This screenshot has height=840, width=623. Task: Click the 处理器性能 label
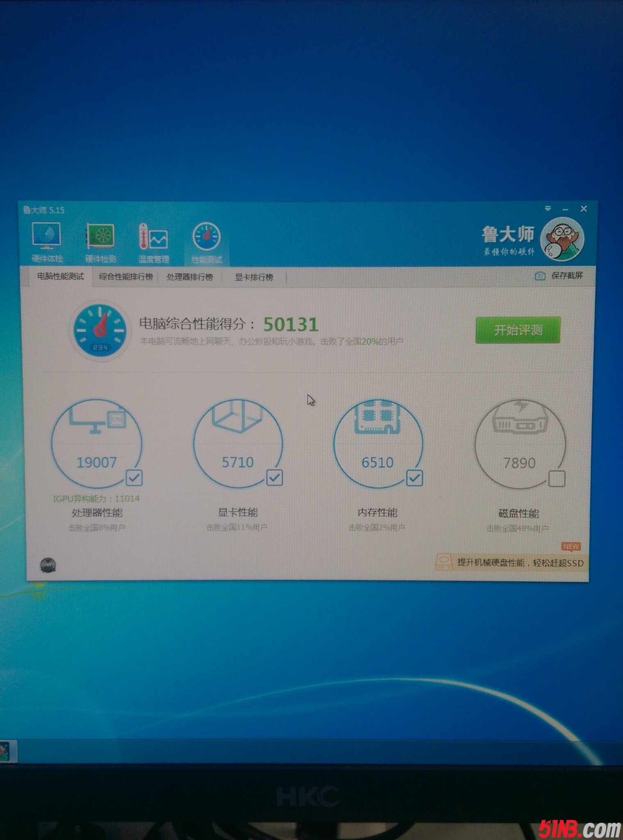point(97,513)
